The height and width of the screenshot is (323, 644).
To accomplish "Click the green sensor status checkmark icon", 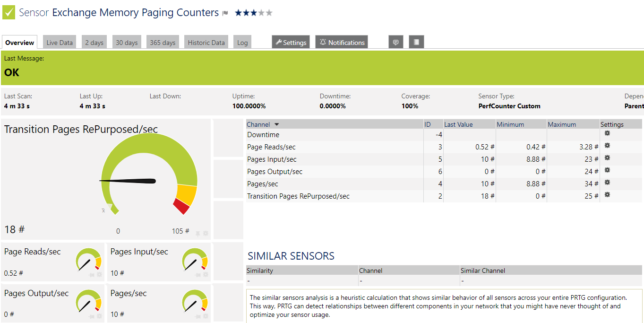I will pyautogui.click(x=9, y=13).
